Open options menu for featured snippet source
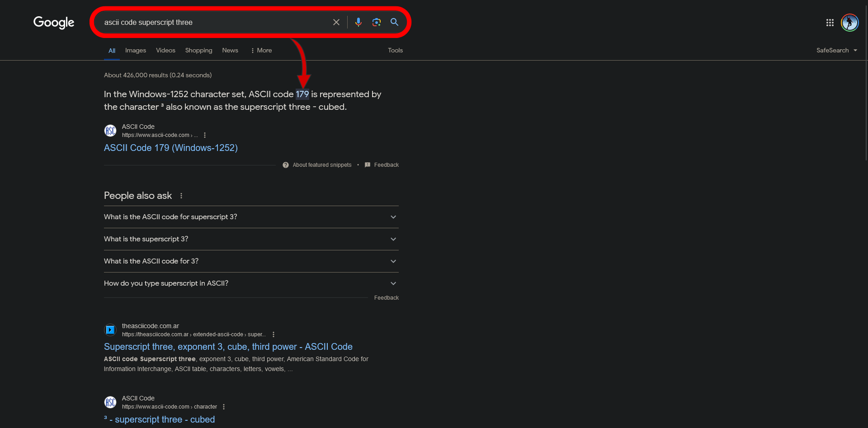The image size is (868, 428). click(x=205, y=135)
